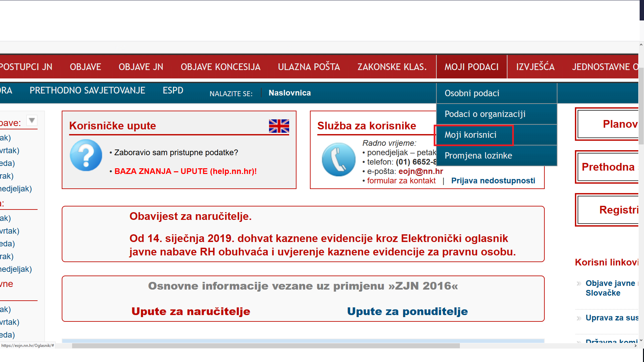Click the blue question mark help icon

click(x=86, y=155)
